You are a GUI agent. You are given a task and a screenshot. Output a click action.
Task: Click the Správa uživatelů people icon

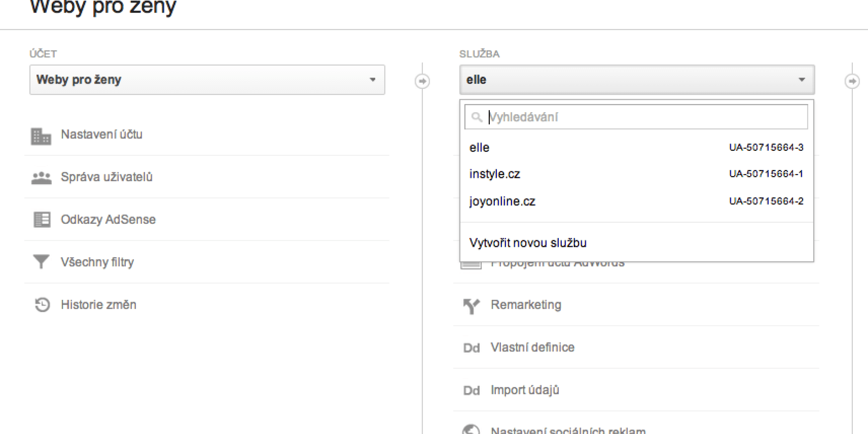coord(41,178)
